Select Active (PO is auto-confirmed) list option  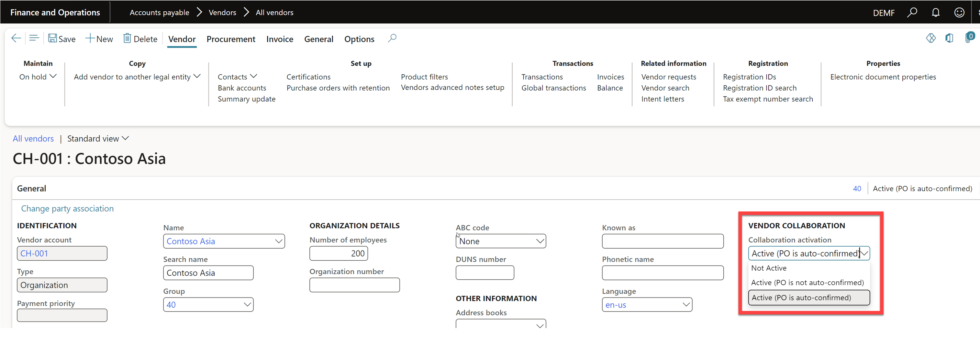(x=809, y=298)
